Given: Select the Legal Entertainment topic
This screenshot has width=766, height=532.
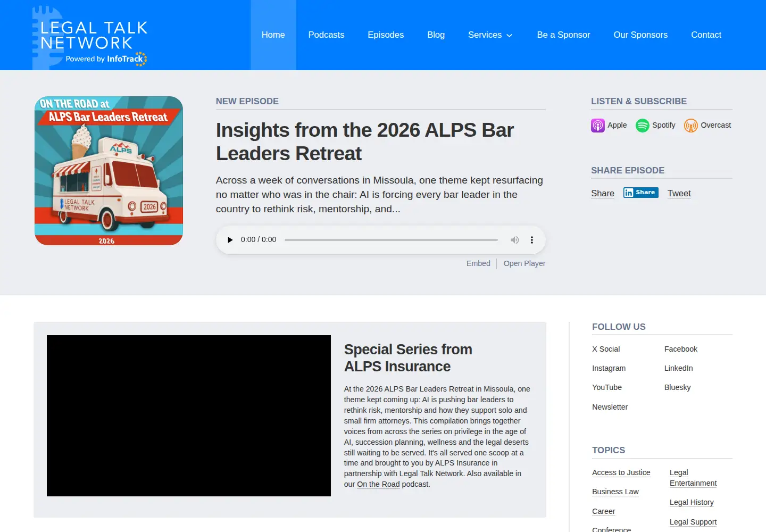Looking at the screenshot, I should (x=693, y=478).
